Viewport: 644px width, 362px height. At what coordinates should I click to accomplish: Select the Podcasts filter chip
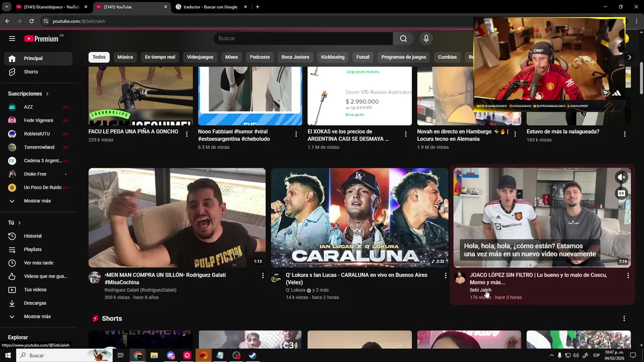point(260,57)
